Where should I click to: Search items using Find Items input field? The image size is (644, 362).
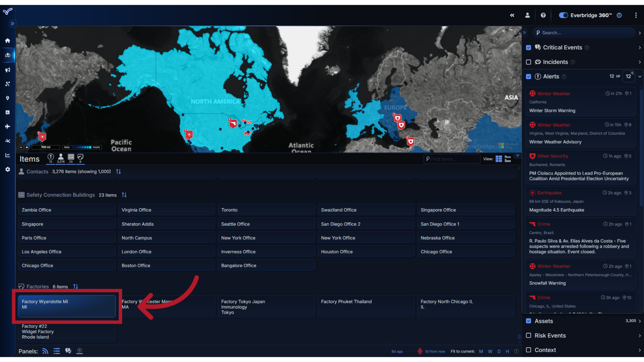click(452, 159)
